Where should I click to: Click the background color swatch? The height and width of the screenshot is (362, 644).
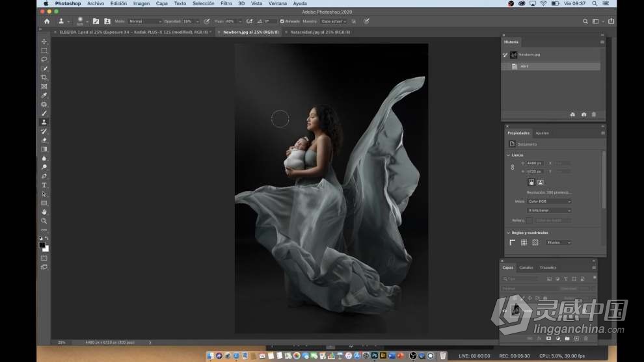coord(46,249)
